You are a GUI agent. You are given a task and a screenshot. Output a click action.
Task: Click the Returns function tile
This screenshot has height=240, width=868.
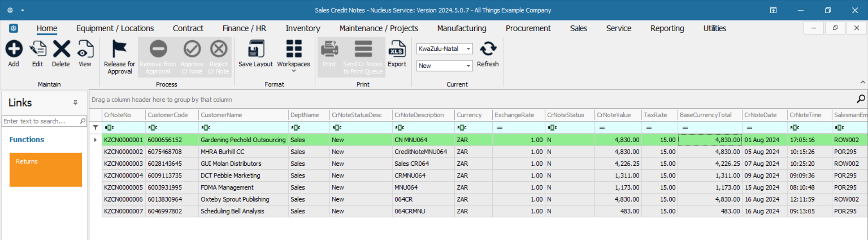pos(46,170)
